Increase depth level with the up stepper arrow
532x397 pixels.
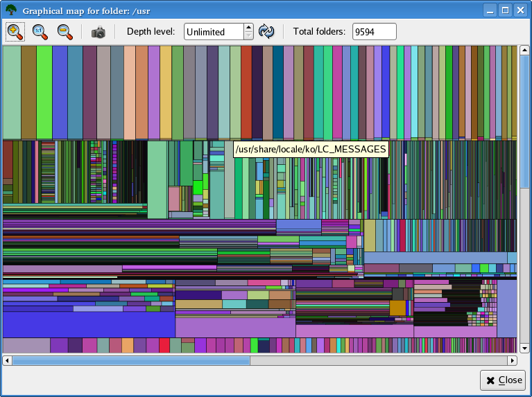click(x=248, y=28)
